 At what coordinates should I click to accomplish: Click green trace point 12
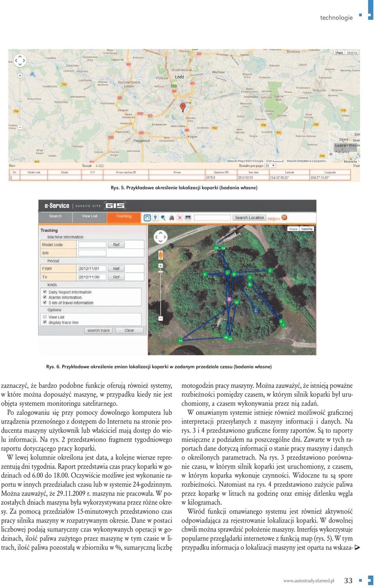[x=236, y=302]
